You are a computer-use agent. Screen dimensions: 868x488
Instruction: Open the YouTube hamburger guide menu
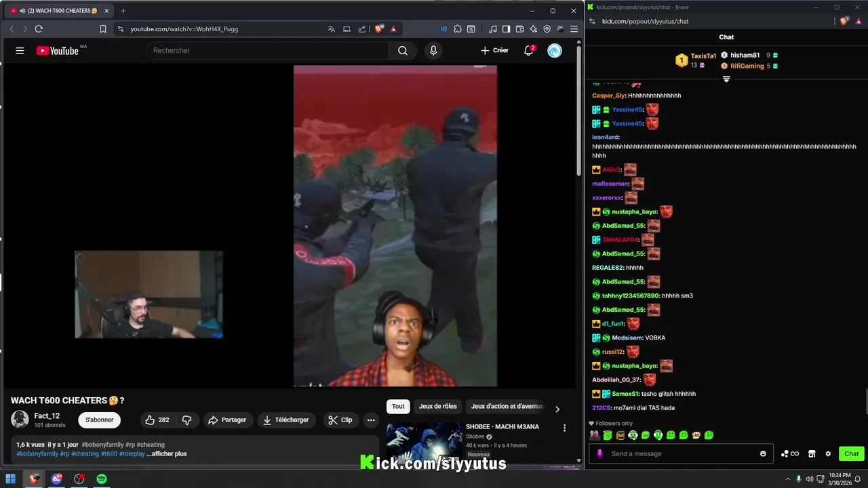(x=20, y=51)
